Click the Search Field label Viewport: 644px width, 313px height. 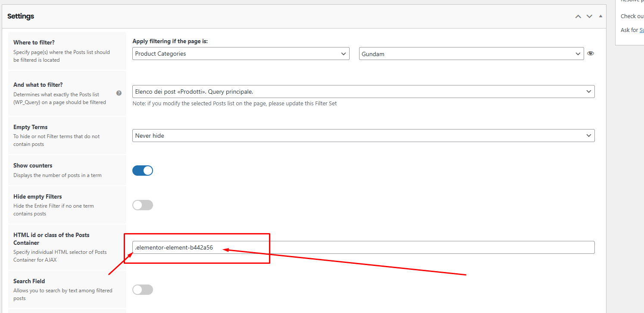pyautogui.click(x=29, y=281)
